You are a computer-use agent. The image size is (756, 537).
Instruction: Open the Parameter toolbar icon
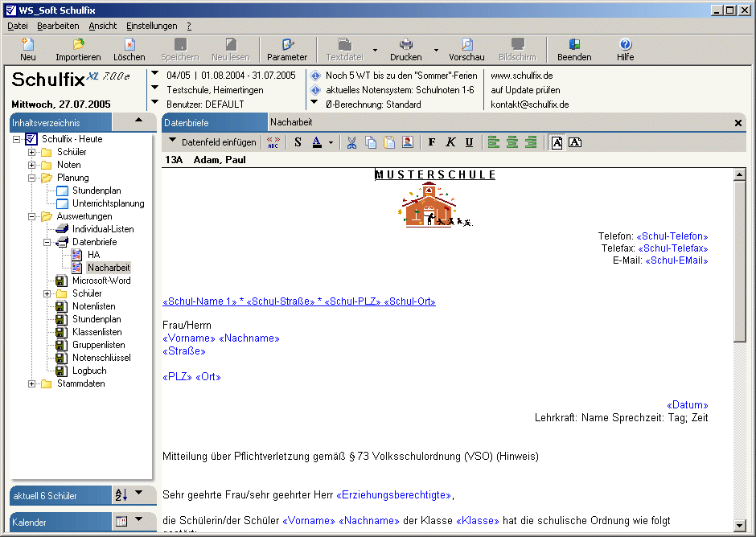287,45
